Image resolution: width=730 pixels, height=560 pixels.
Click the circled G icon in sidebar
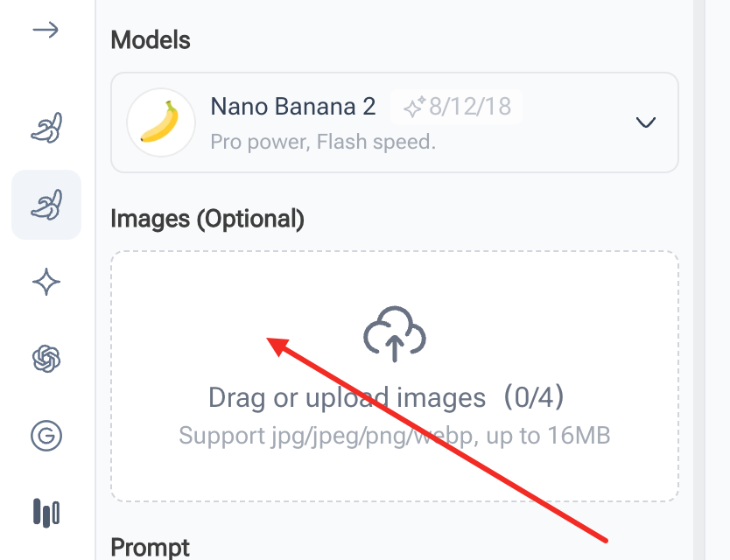pos(46,436)
